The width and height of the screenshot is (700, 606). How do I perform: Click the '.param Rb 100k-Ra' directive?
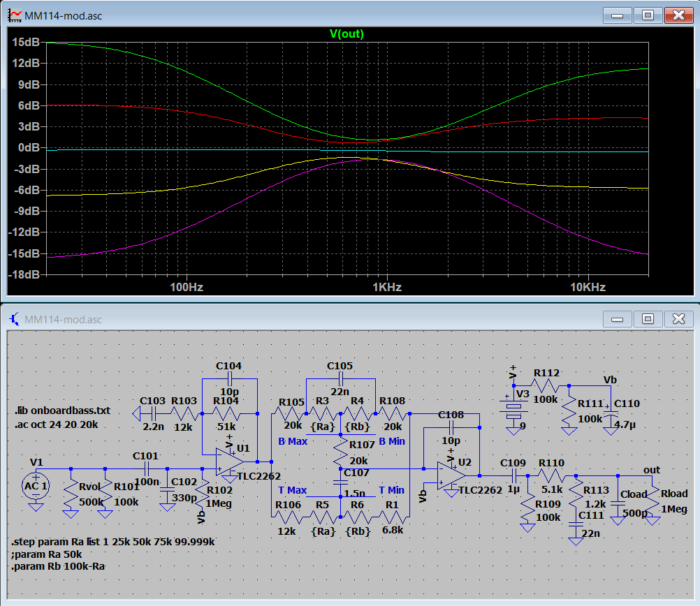(x=58, y=566)
